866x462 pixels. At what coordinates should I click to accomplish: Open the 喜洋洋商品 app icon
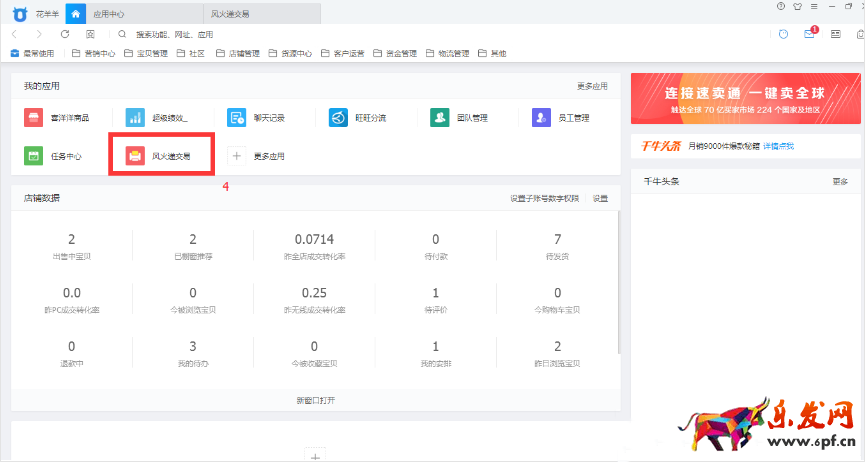pos(34,118)
